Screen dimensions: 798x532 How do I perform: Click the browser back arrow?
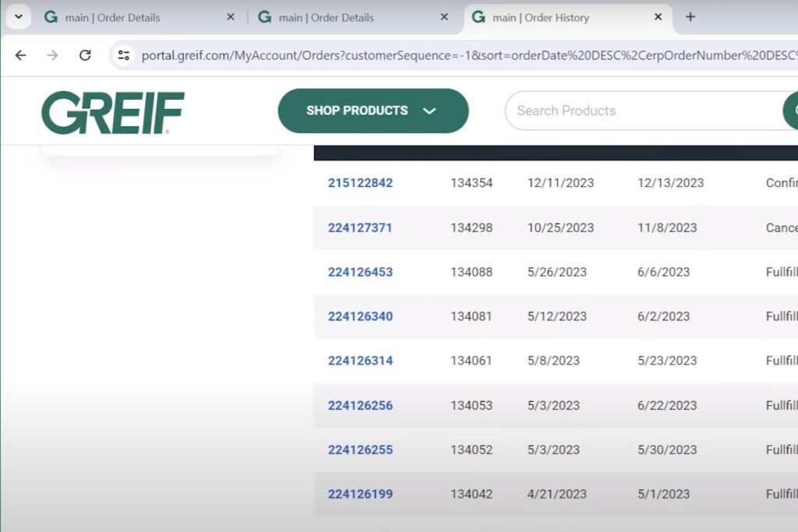click(x=20, y=55)
